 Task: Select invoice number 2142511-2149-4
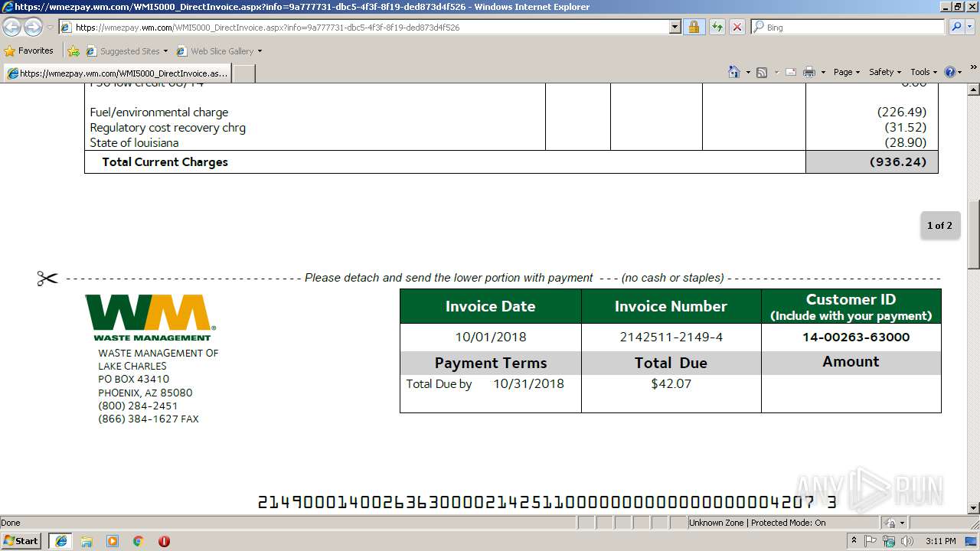tap(671, 337)
